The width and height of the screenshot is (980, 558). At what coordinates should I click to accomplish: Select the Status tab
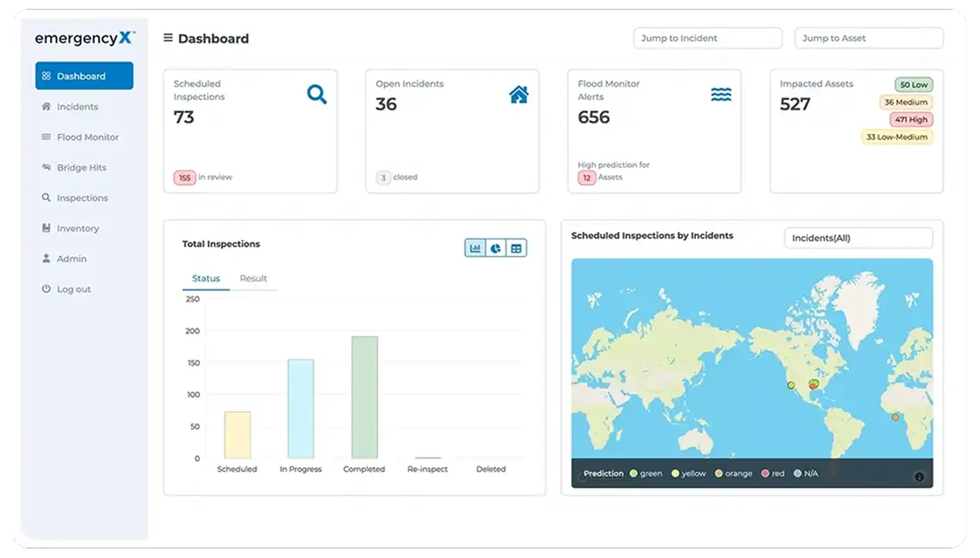[206, 278]
